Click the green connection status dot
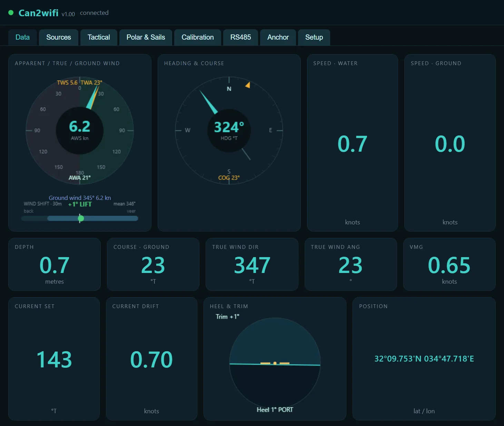This screenshot has width=504, height=426. pos(11,13)
